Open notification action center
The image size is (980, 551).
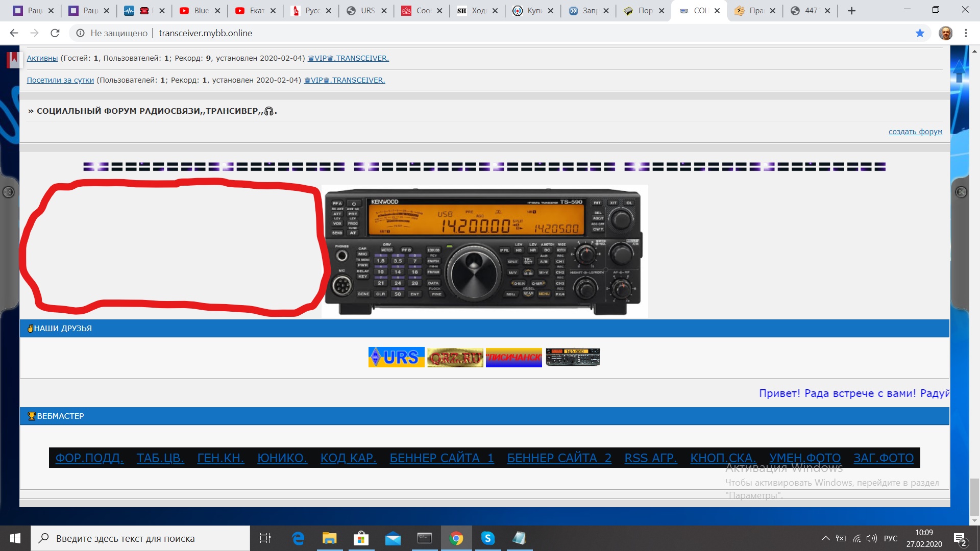coord(960,538)
